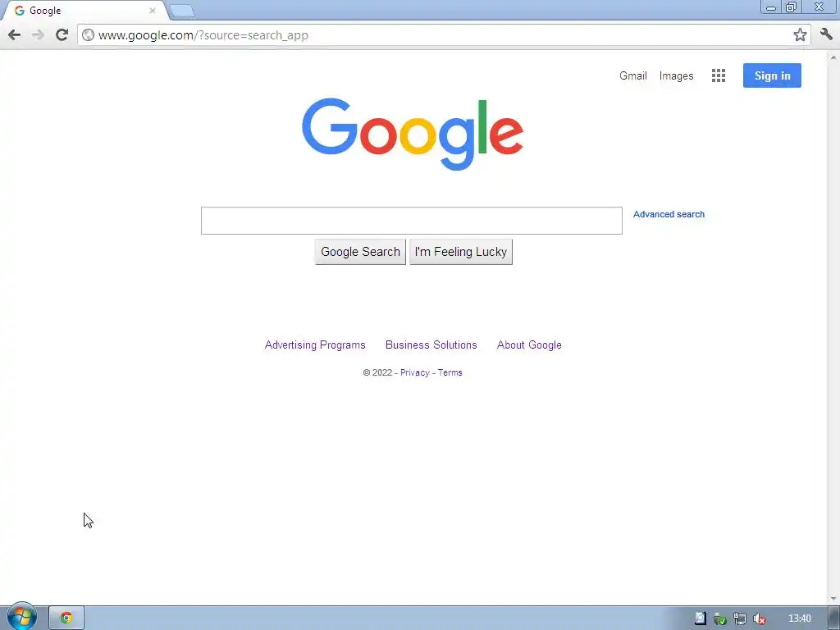Open the Google apps grid
Image resolution: width=840 pixels, height=630 pixels.
click(719, 75)
